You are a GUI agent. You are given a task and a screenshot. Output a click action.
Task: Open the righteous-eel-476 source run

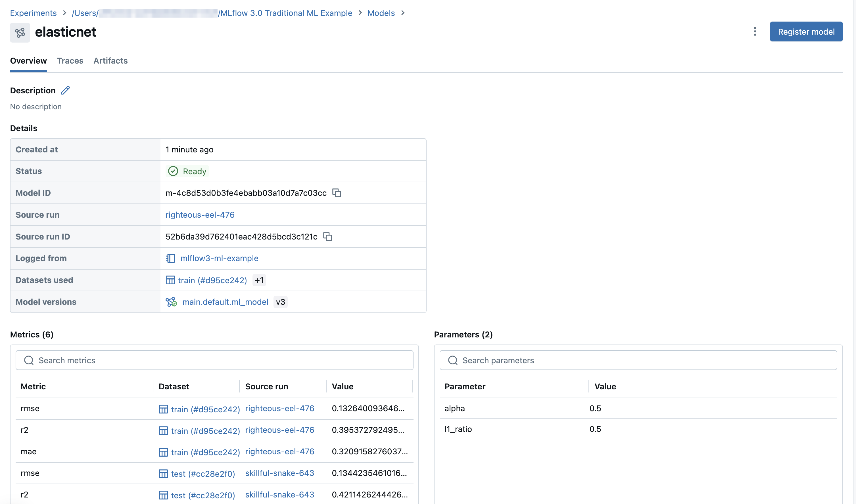point(200,215)
